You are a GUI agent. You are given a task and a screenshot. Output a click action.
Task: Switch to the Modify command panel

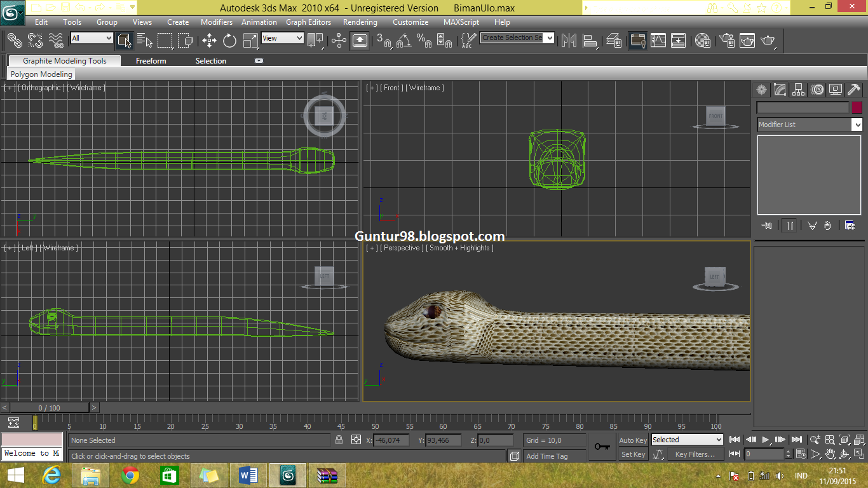pos(780,90)
